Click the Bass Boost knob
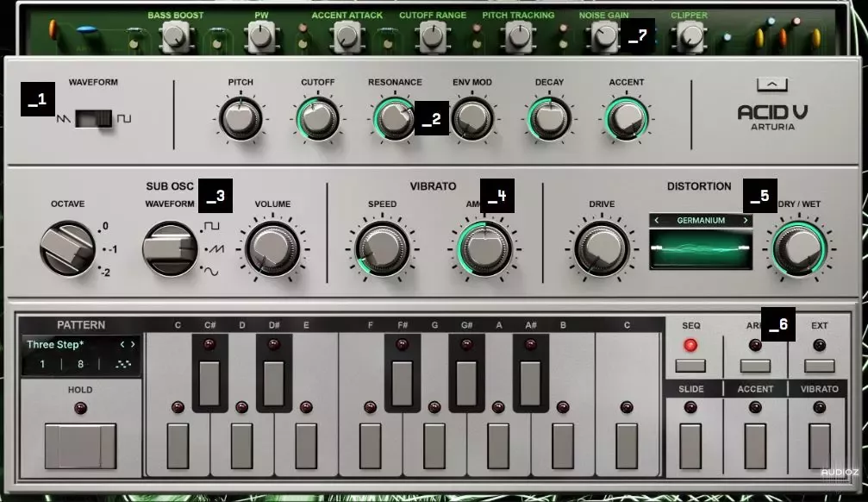 [176, 37]
